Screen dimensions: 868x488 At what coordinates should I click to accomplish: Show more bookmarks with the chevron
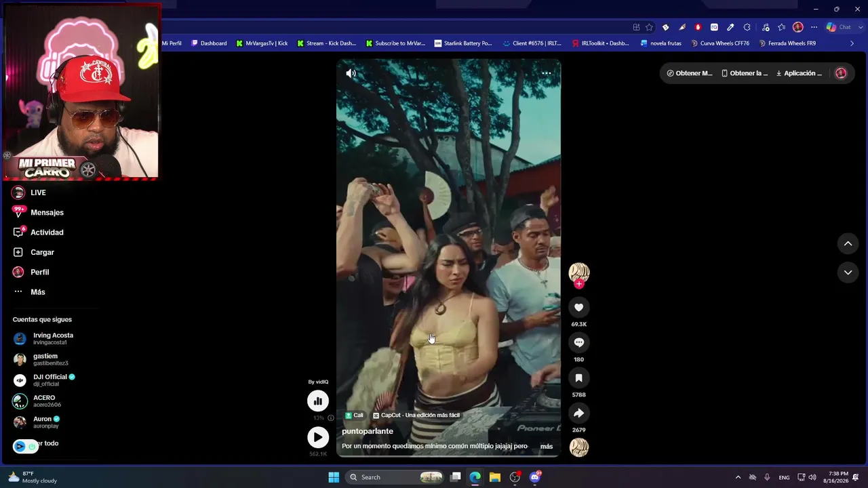pyautogui.click(x=852, y=43)
